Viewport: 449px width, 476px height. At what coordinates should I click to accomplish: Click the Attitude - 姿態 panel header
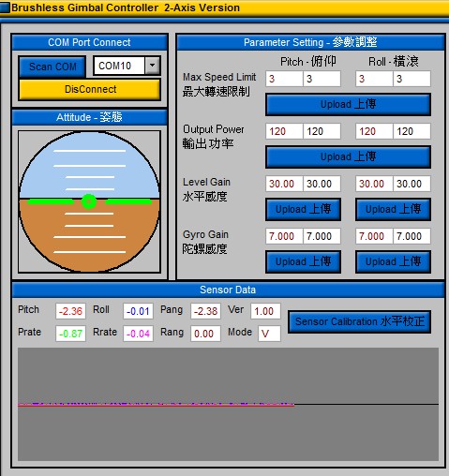[x=89, y=117]
